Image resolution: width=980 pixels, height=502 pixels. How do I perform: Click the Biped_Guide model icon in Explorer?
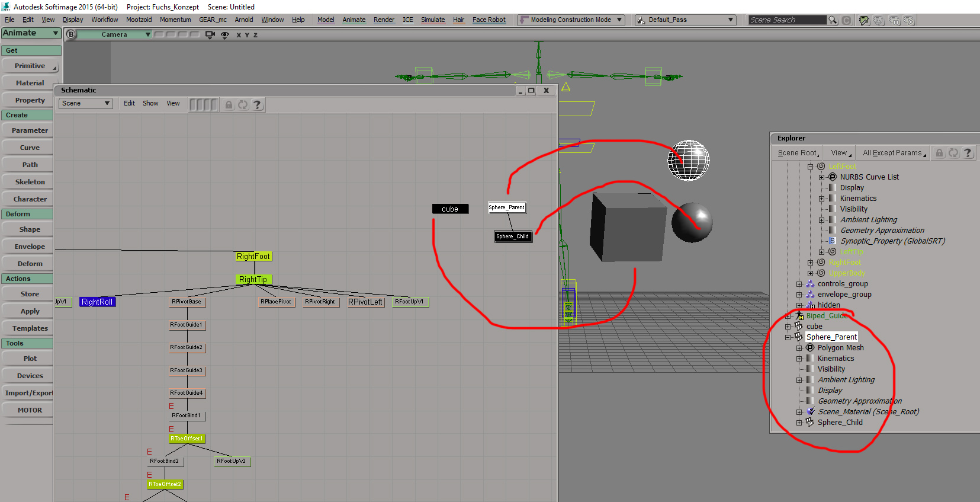tap(799, 315)
